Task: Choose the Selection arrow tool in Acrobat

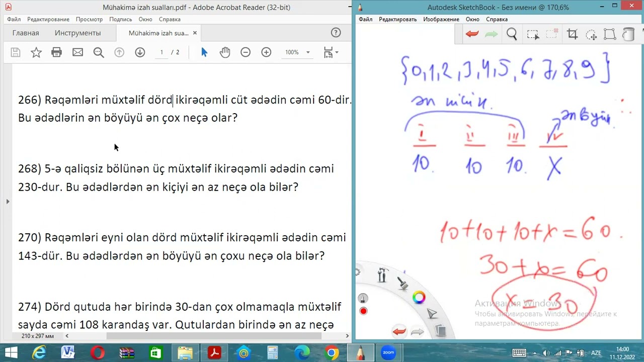Action: point(204,52)
